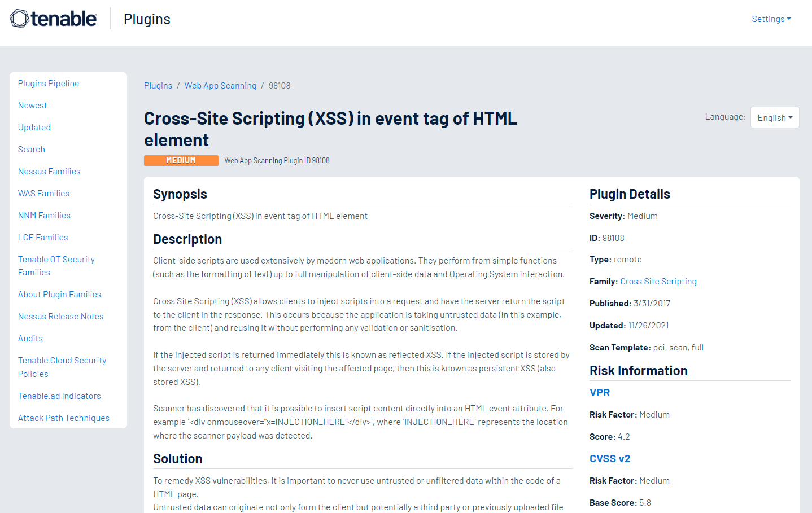The image size is (812, 513).
Task: Click the Synopsis heading
Action: 180,194
